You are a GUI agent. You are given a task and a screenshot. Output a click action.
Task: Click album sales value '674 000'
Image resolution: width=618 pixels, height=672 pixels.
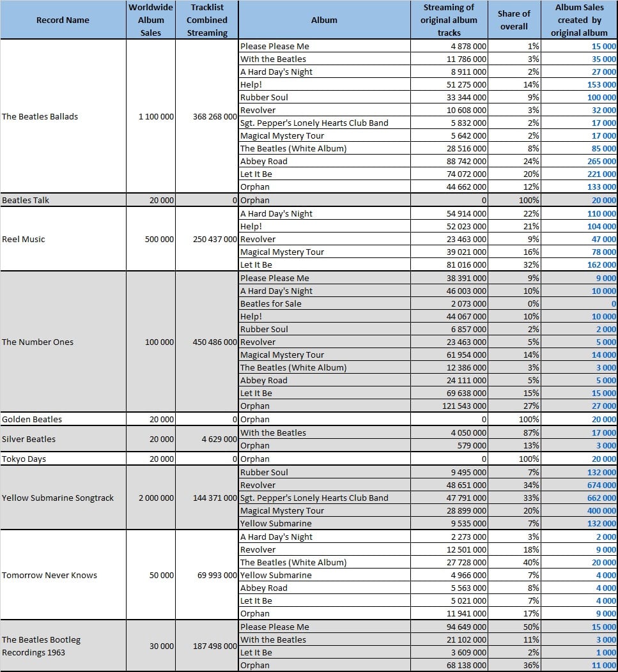(601, 485)
